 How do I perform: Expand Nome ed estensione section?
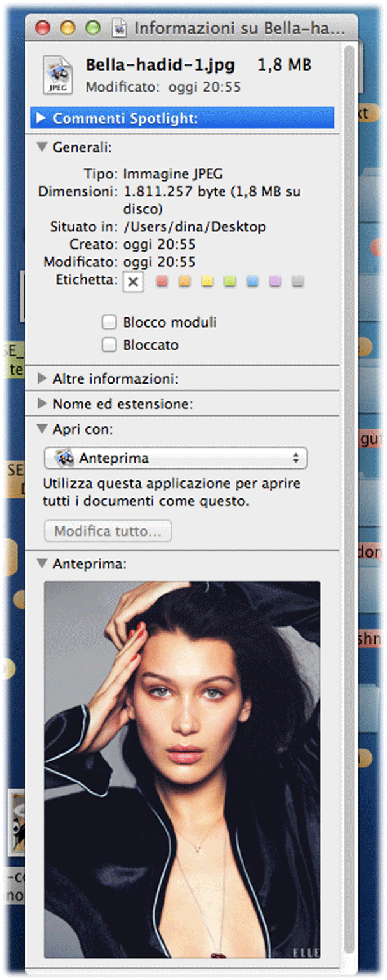click(42, 404)
